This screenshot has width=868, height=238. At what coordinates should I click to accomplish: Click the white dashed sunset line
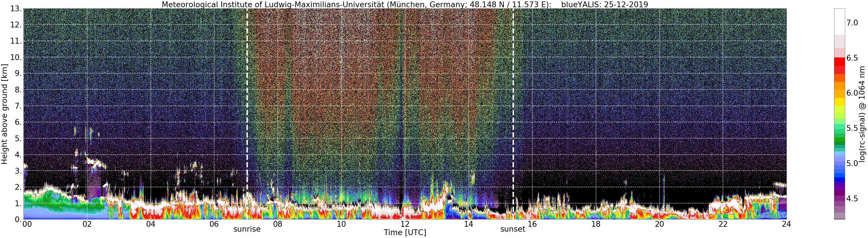point(513,114)
